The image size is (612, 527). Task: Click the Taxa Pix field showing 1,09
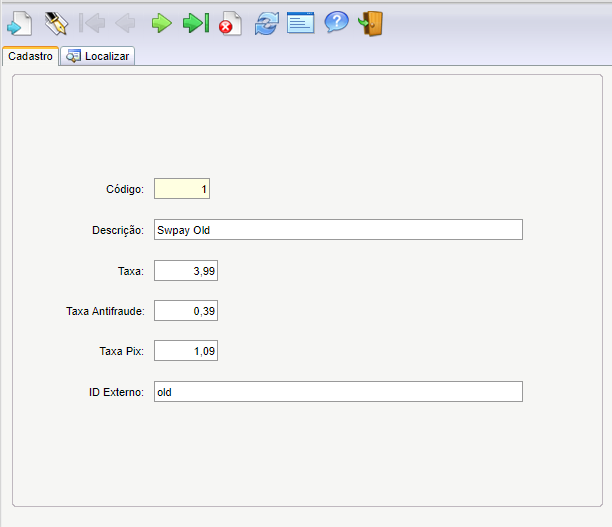coord(186,351)
